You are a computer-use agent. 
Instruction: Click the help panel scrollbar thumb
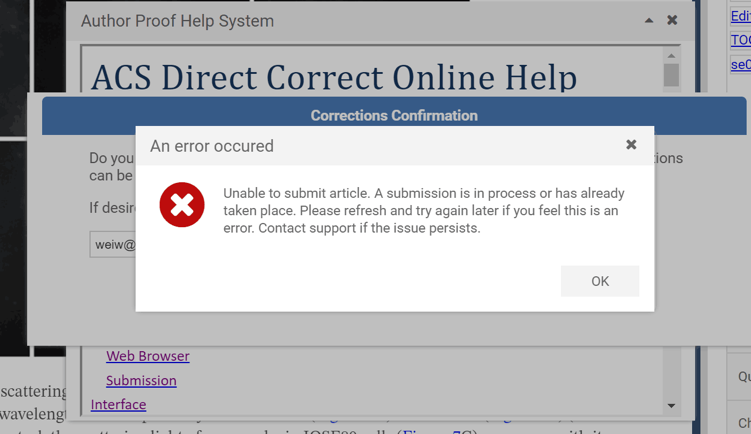click(x=671, y=75)
